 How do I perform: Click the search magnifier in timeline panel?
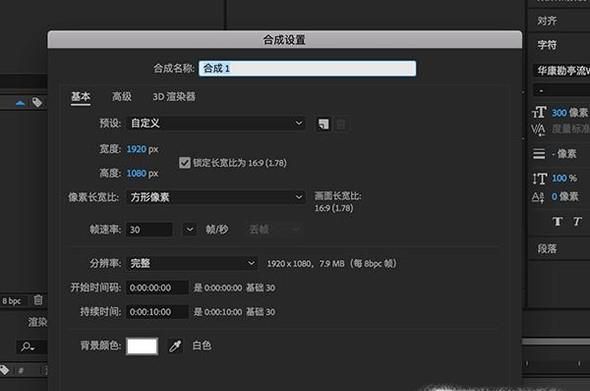28,347
